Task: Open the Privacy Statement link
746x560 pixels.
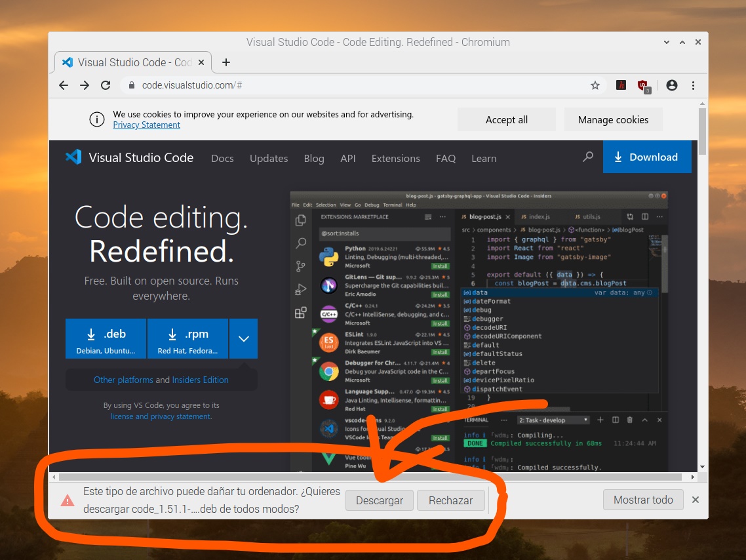Action: point(146,125)
